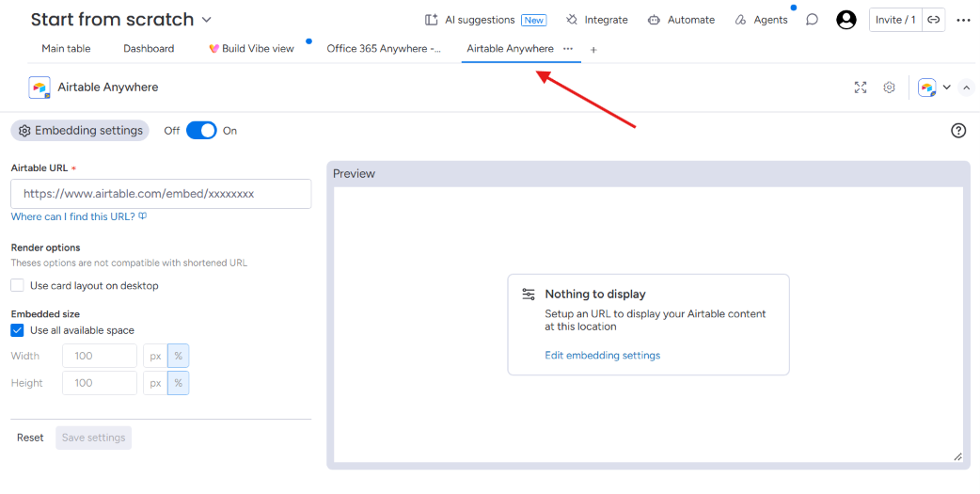Image resolution: width=980 pixels, height=494 pixels.
Task: Focus the Airtable URL input field
Action: (161, 194)
